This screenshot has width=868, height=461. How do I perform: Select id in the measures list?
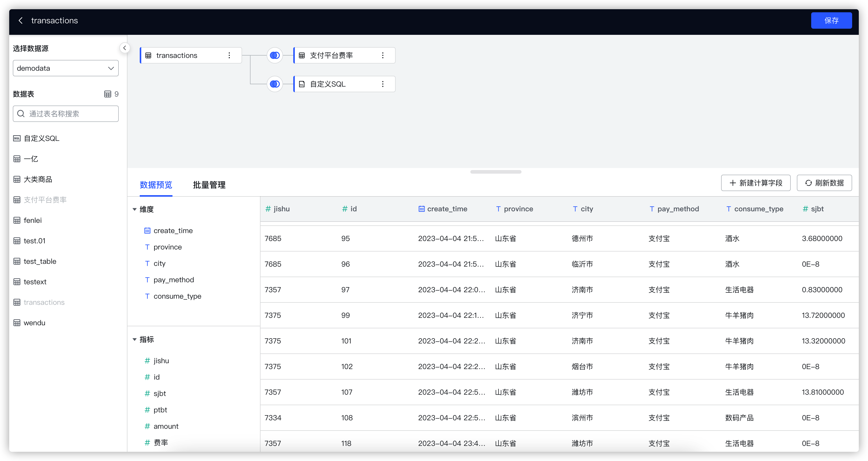click(x=156, y=377)
